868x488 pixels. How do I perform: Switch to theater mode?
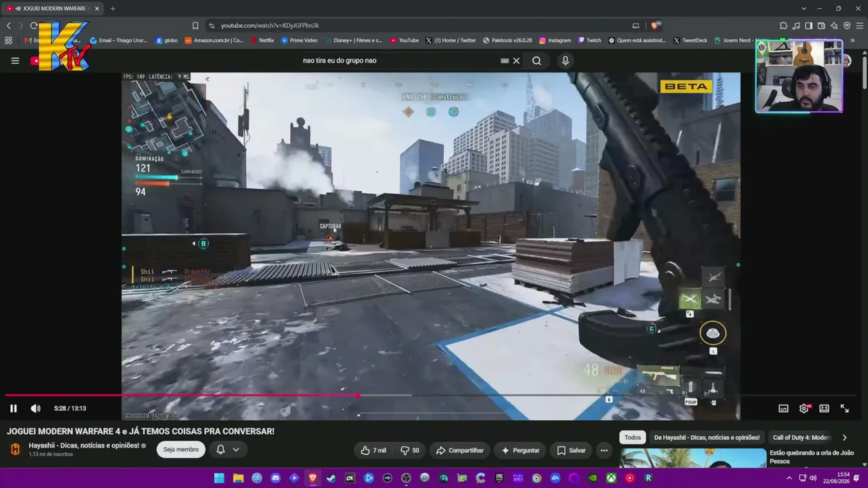pos(824,408)
